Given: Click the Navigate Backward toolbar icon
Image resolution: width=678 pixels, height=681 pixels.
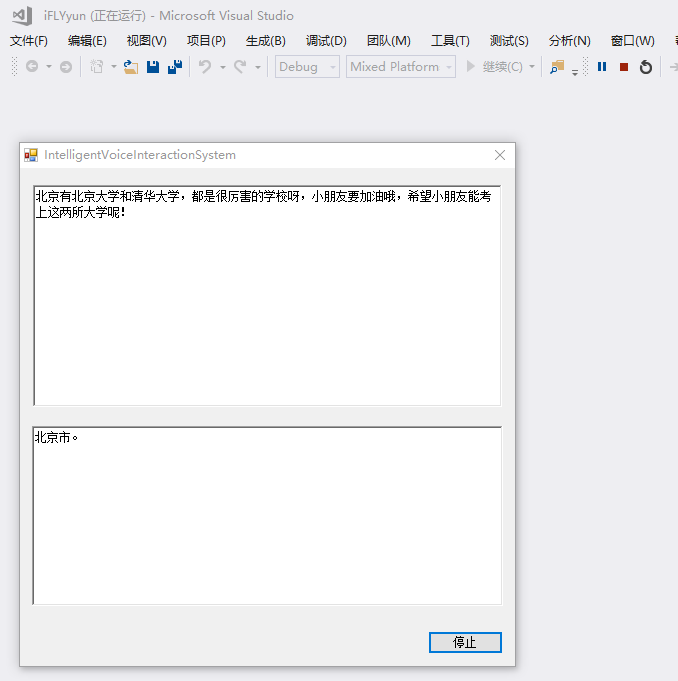Looking at the screenshot, I should click(x=32, y=66).
